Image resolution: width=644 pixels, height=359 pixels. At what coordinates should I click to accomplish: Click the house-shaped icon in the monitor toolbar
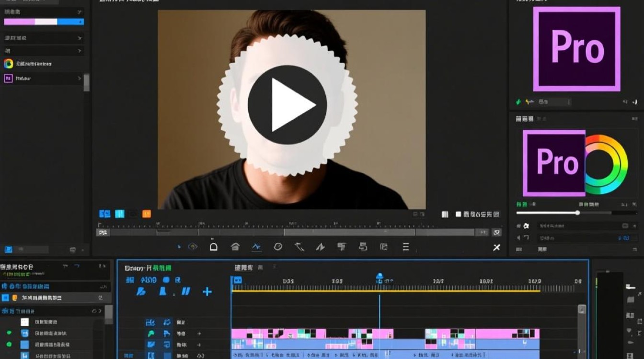[235, 247]
